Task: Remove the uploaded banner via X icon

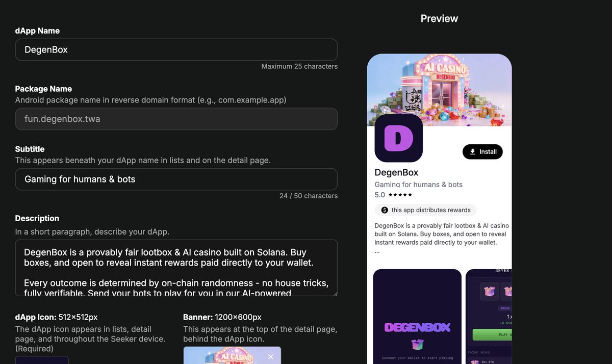Action: coord(271,357)
